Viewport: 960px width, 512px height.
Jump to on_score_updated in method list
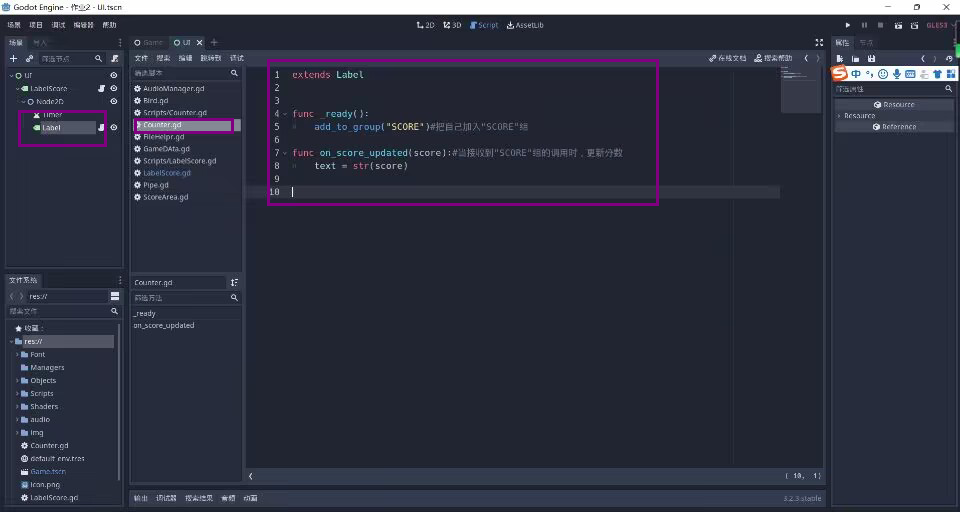coord(163,325)
